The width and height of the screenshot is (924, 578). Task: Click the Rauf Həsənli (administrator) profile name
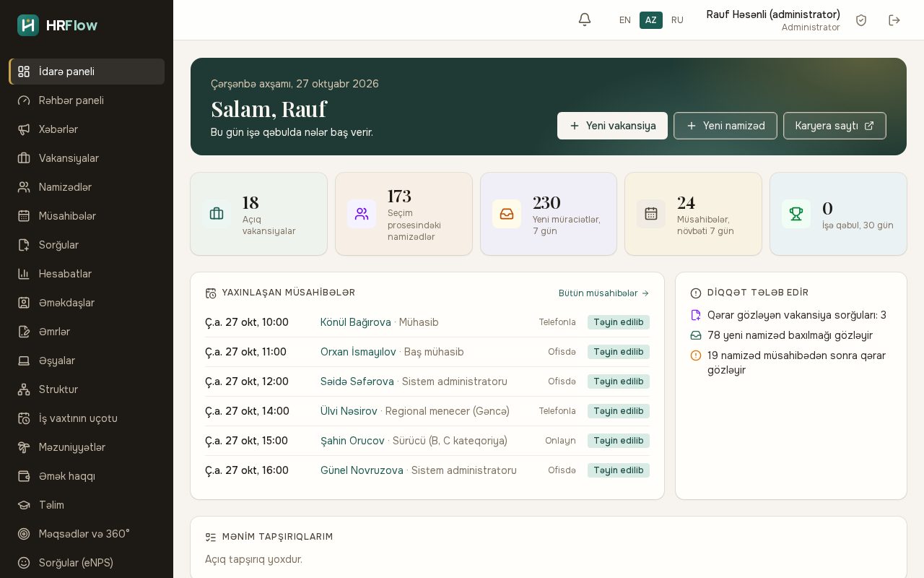(x=773, y=14)
